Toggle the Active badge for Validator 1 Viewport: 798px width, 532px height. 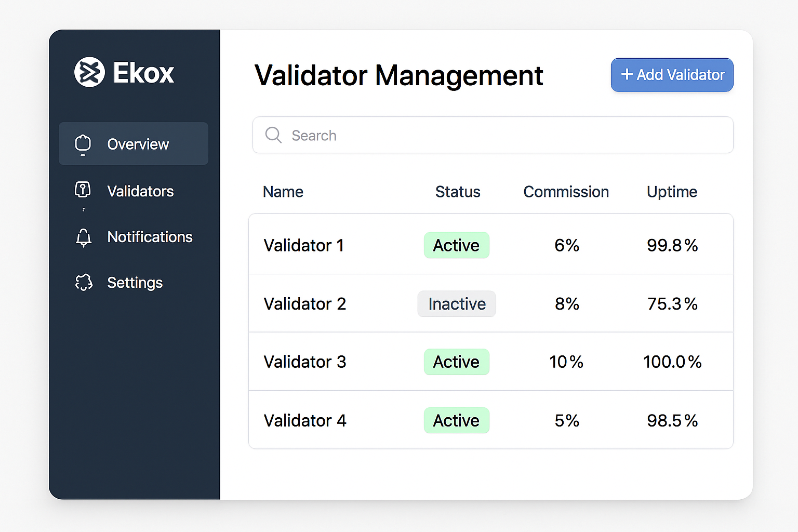click(x=457, y=245)
